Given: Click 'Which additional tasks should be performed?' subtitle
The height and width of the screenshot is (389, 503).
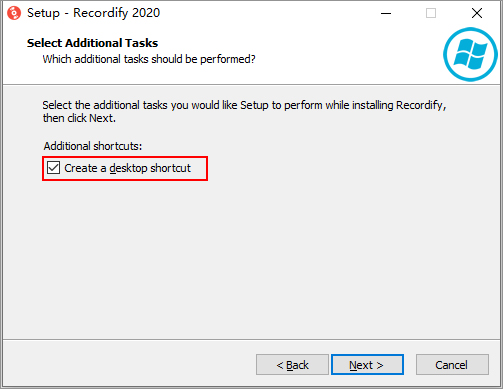Looking at the screenshot, I should coord(149,59).
